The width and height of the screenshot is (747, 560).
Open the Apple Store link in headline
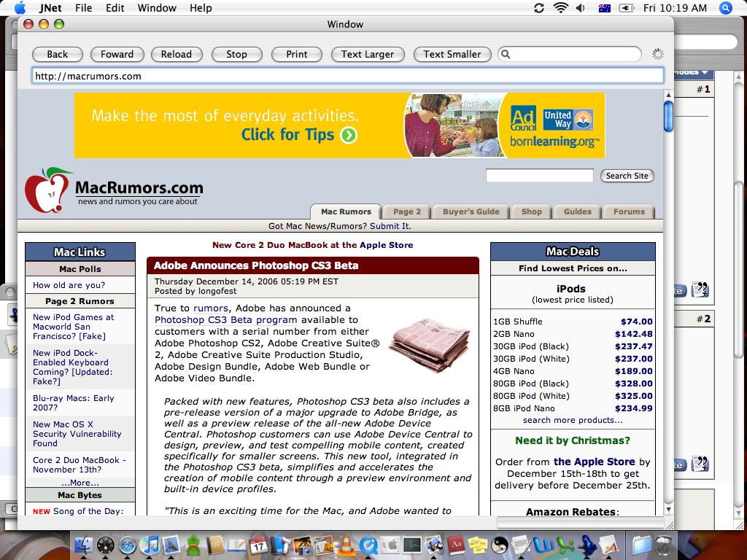[x=387, y=245]
